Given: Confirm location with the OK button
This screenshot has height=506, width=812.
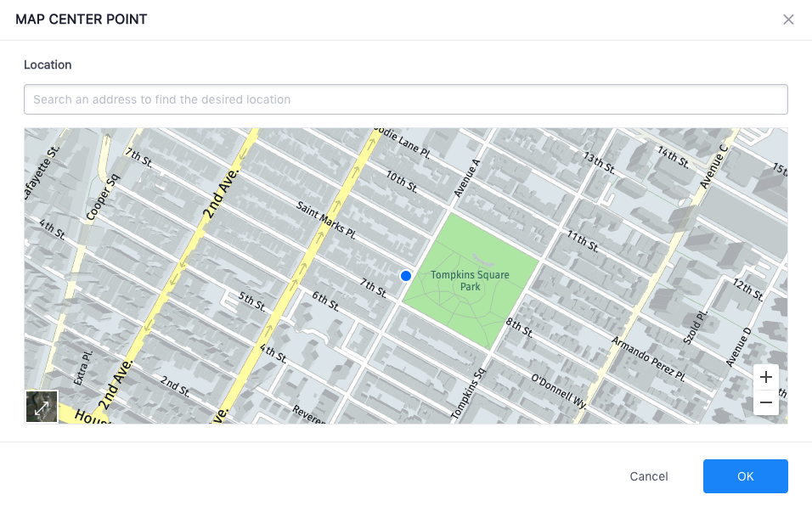Looking at the screenshot, I should tap(745, 476).
